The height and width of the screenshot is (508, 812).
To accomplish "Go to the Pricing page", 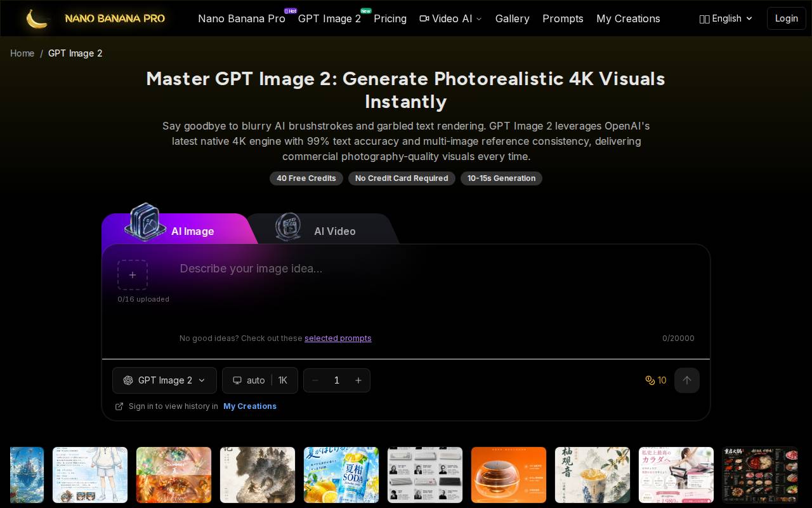I will pyautogui.click(x=390, y=18).
